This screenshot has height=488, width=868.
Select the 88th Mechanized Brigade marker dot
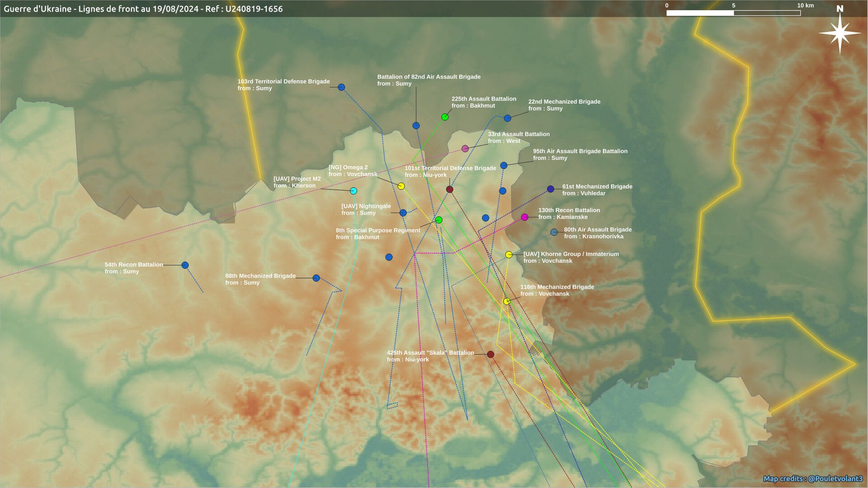(x=316, y=278)
